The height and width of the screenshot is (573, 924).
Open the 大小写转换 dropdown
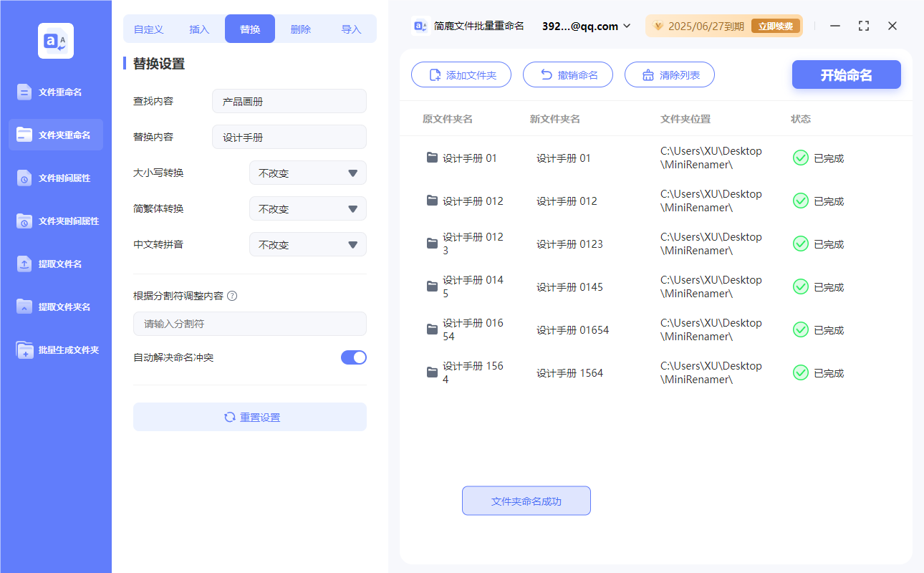coord(308,173)
